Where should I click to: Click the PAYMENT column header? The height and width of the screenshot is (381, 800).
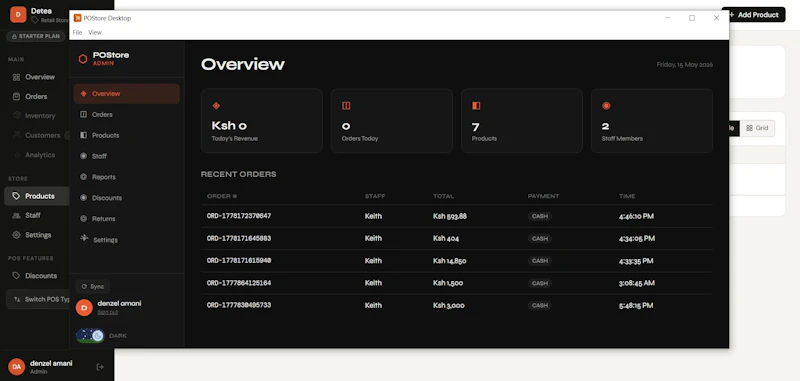click(543, 196)
